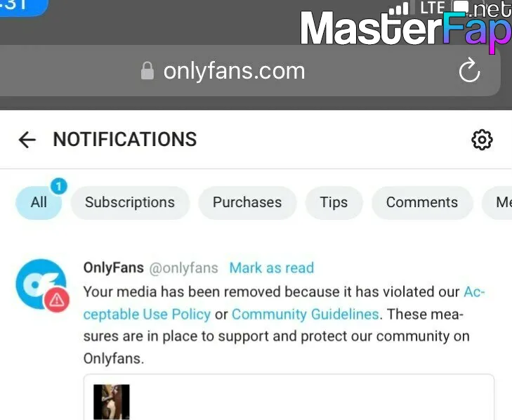Show the Tips notifications filter
Image resolution: width=512 pixels, height=420 pixels.
(x=334, y=202)
